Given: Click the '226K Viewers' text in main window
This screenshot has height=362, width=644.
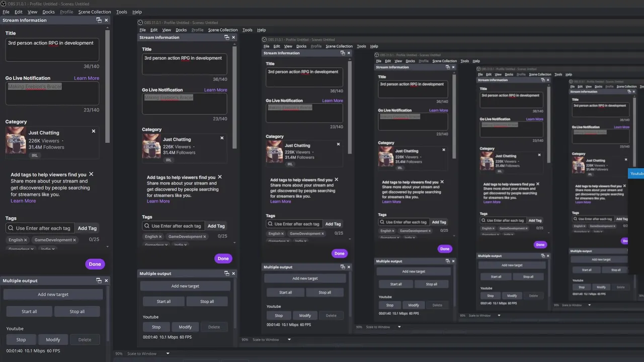Looking at the screenshot, I should (x=44, y=141).
